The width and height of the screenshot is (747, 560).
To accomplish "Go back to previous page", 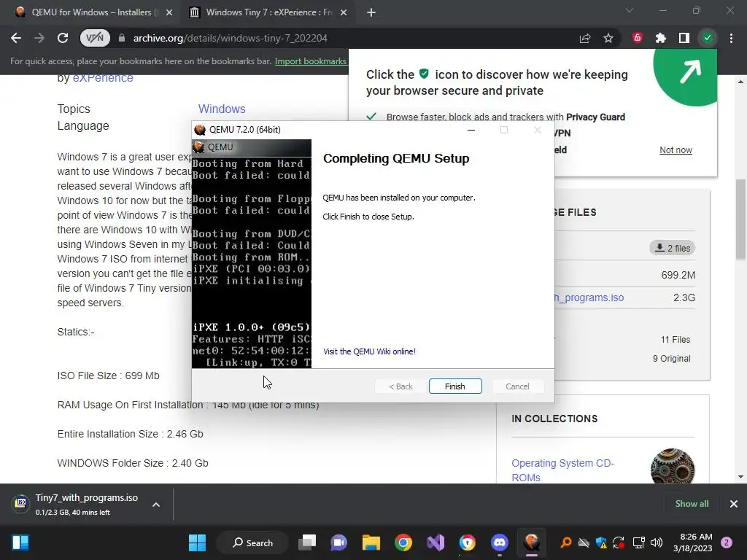I will point(16,38).
